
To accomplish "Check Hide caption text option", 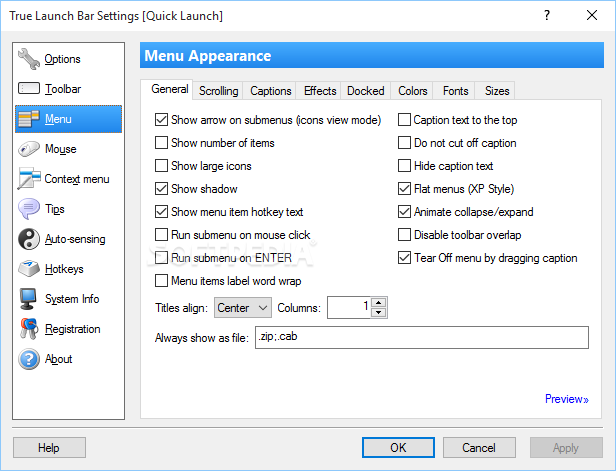I will coord(404,166).
